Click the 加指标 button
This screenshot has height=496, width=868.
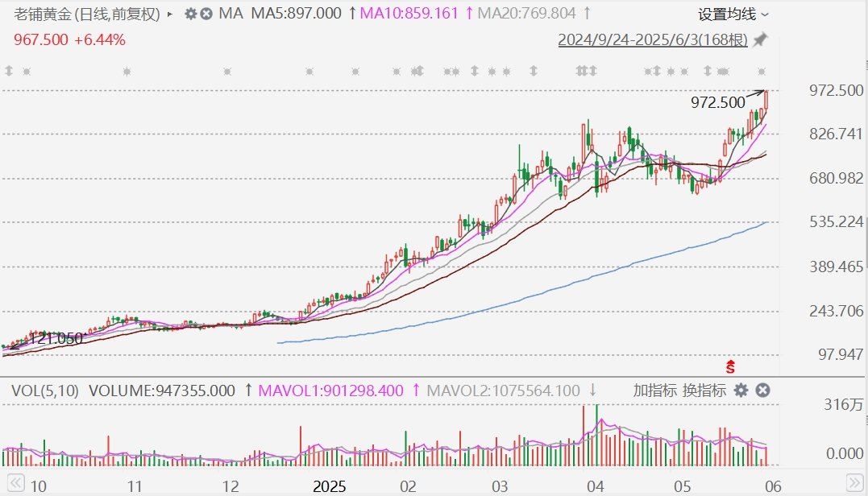coord(655,391)
